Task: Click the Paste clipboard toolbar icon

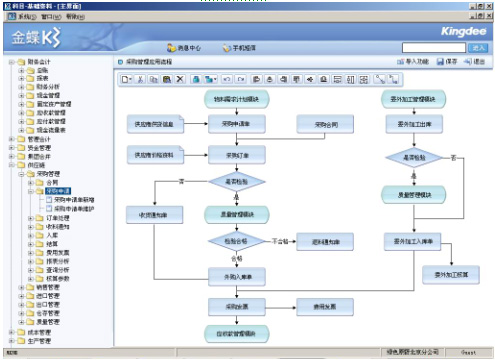Action: click(166, 79)
